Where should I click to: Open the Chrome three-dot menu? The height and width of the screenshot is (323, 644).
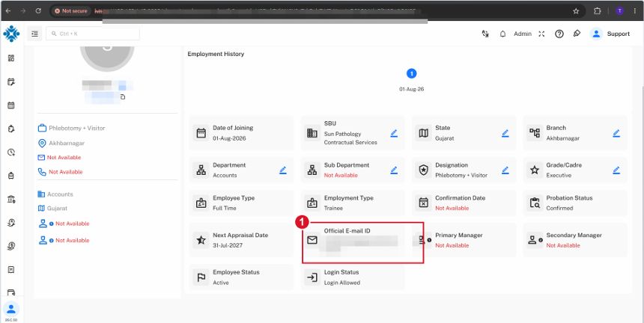point(635,11)
